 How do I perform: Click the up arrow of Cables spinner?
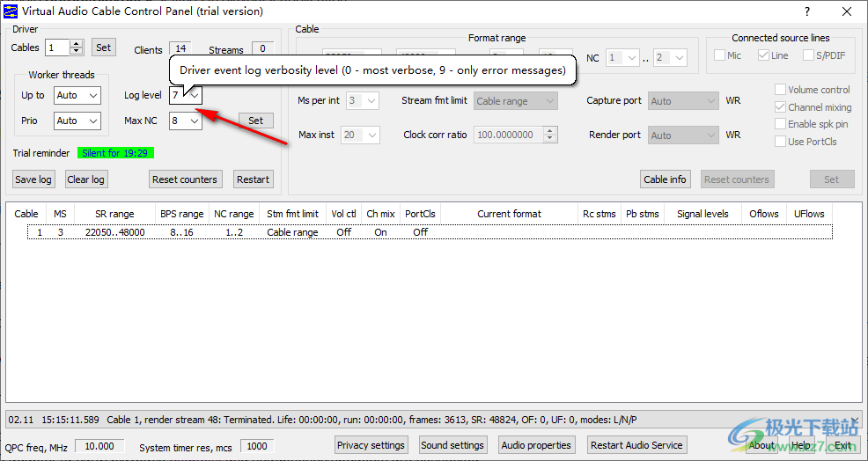point(77,44)
